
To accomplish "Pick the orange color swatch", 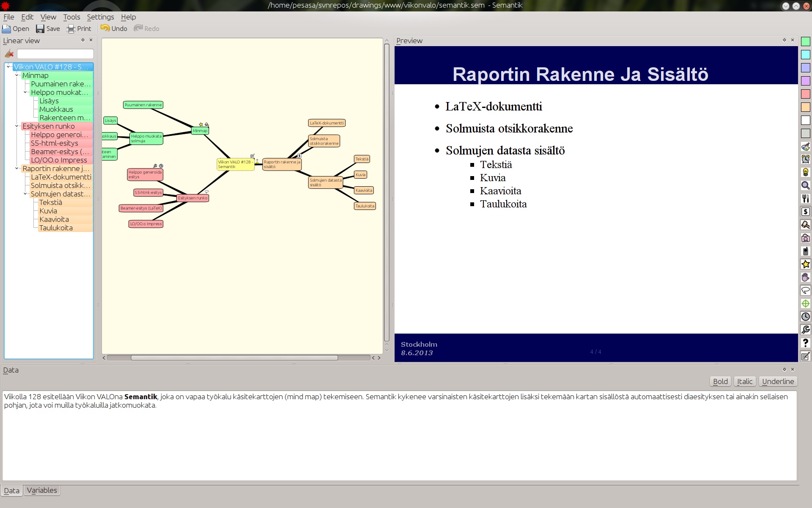I will click(x=805, y=107).
